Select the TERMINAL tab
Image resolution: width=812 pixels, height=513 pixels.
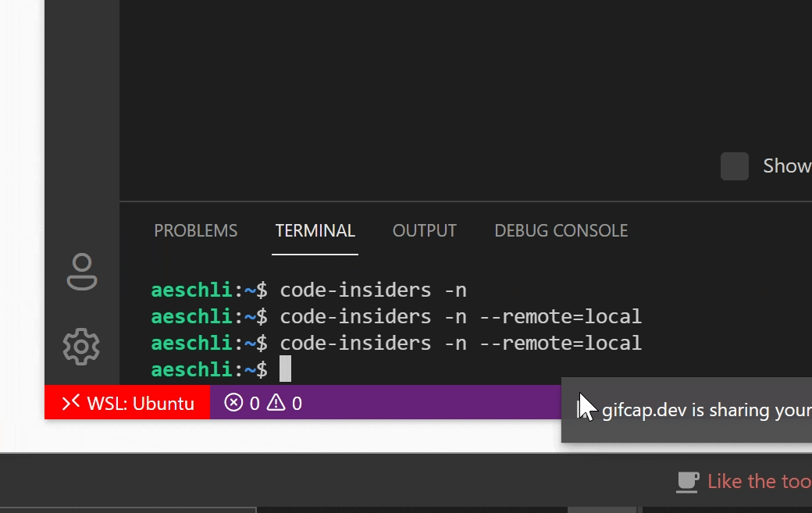pos(315,230)
